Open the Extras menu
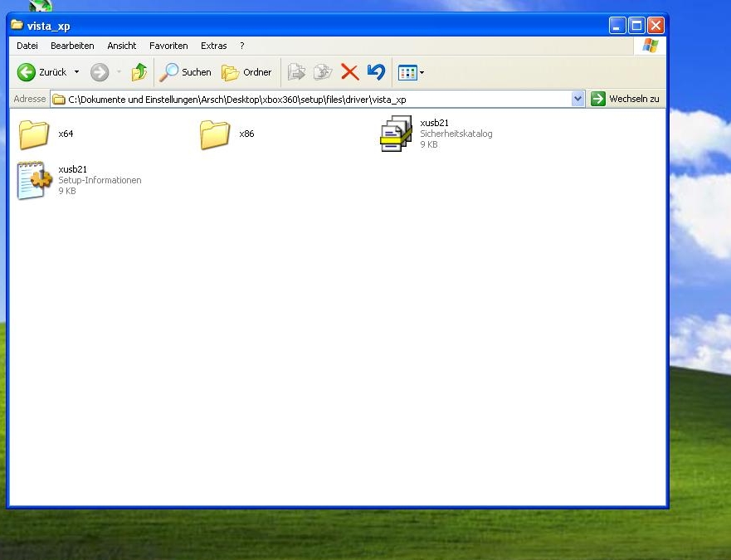 [213, 46]
